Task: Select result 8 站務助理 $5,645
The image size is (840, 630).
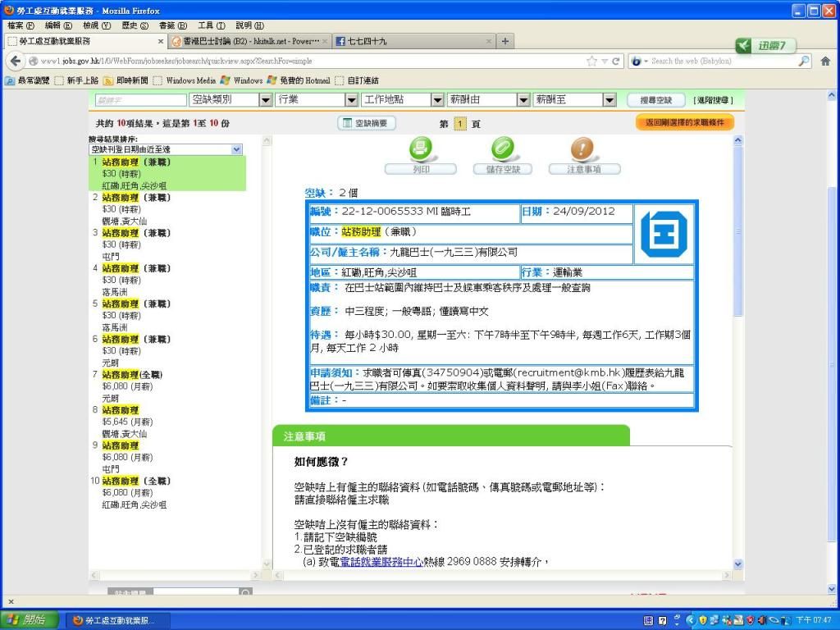Action: [167, 422]
